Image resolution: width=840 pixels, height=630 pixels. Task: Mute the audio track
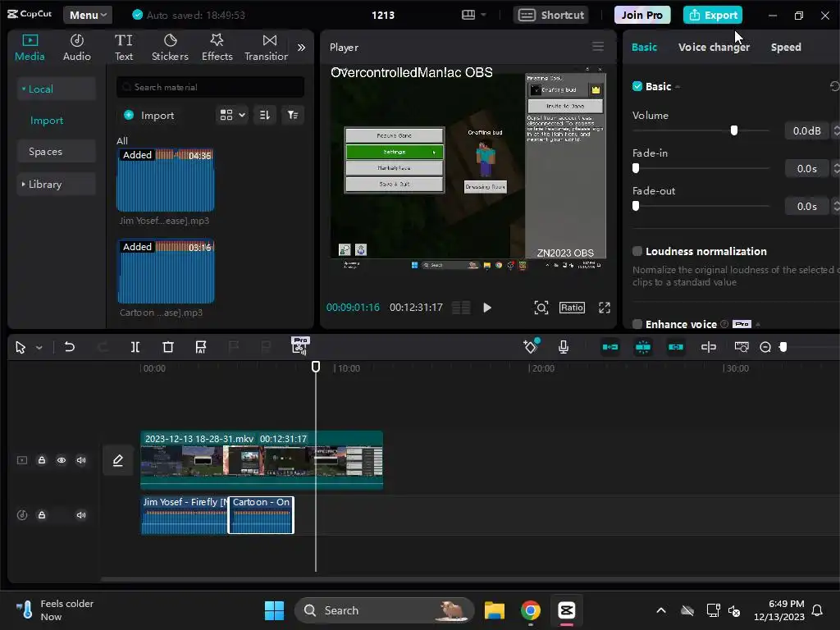click(81, 515)
